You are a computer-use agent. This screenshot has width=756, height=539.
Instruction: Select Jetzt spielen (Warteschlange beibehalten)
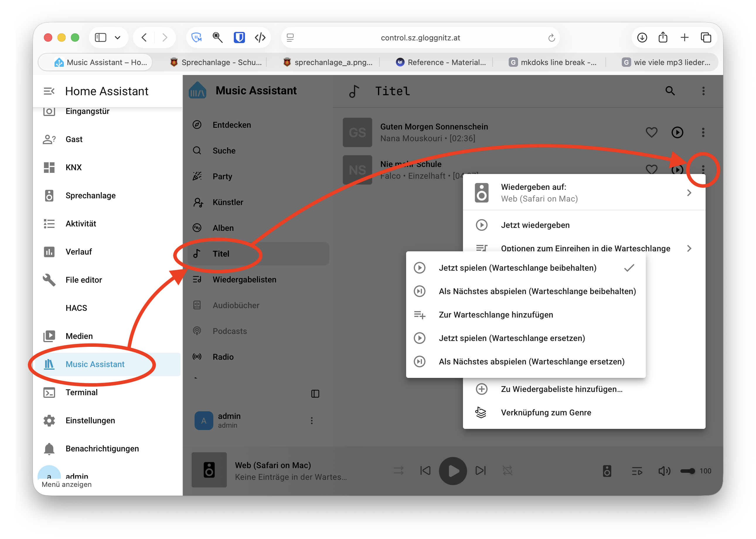pos(526,268)
